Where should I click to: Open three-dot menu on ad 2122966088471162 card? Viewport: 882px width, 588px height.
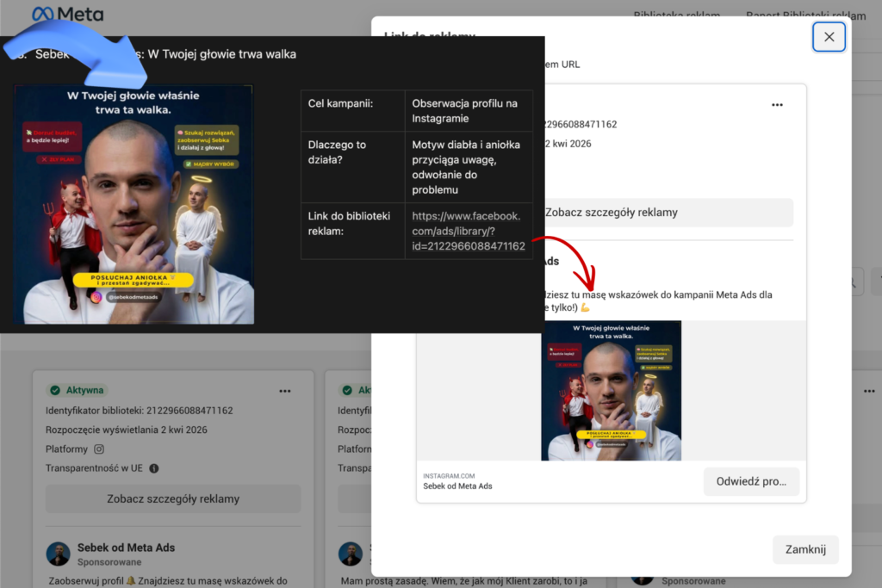pyautogui.click(x=285, y=391)
